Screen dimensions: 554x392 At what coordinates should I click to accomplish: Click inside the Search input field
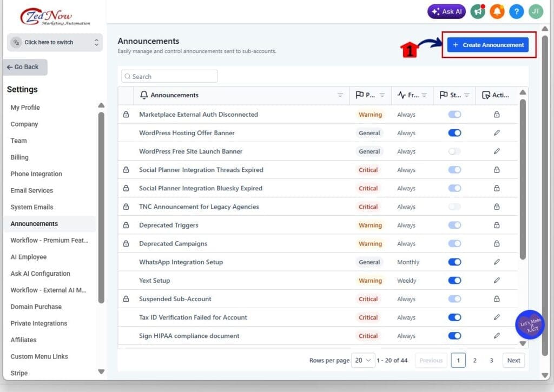[169, 76]
